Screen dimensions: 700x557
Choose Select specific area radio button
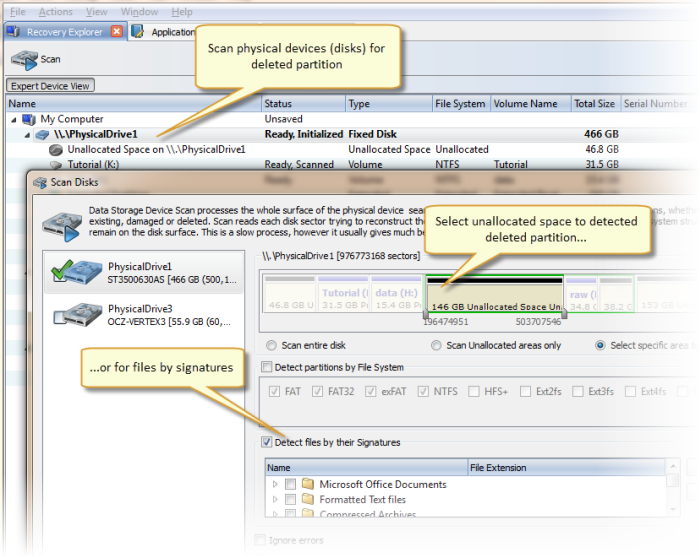click(600, 345)
